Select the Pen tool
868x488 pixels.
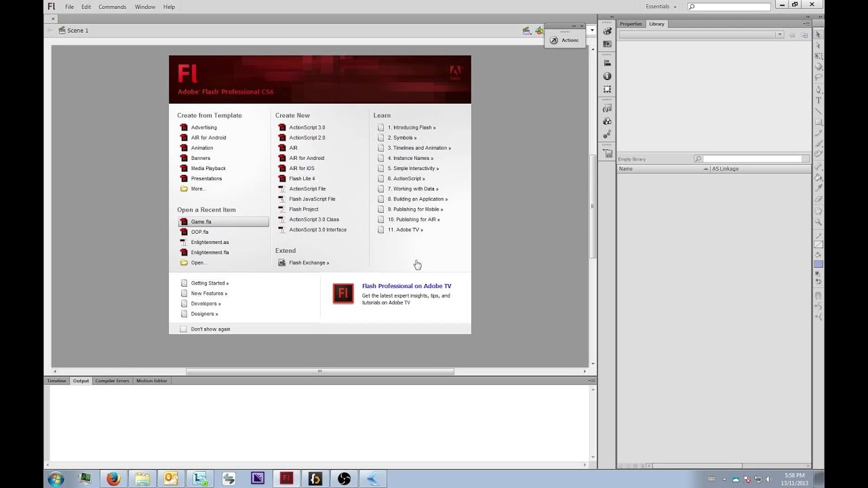click(x=818, y=89)
